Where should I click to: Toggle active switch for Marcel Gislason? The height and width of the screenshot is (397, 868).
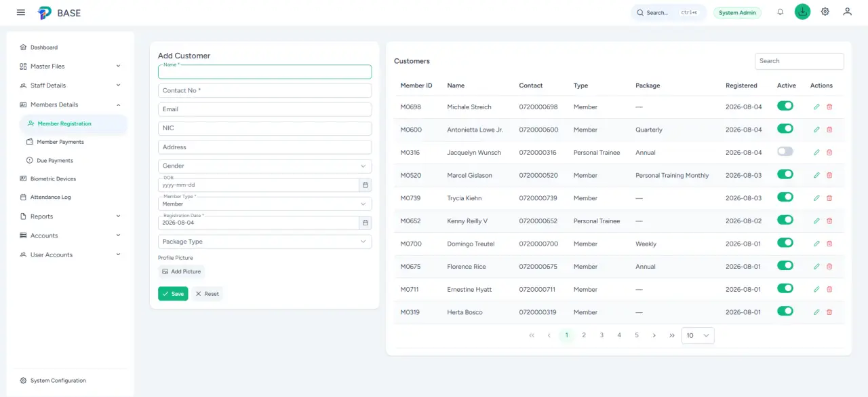[785, 174]
